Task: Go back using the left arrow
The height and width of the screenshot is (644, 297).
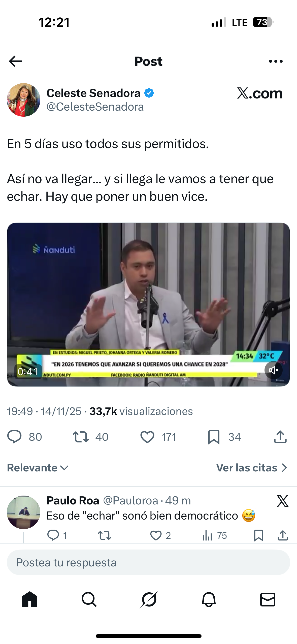Action: click(15, 61)
